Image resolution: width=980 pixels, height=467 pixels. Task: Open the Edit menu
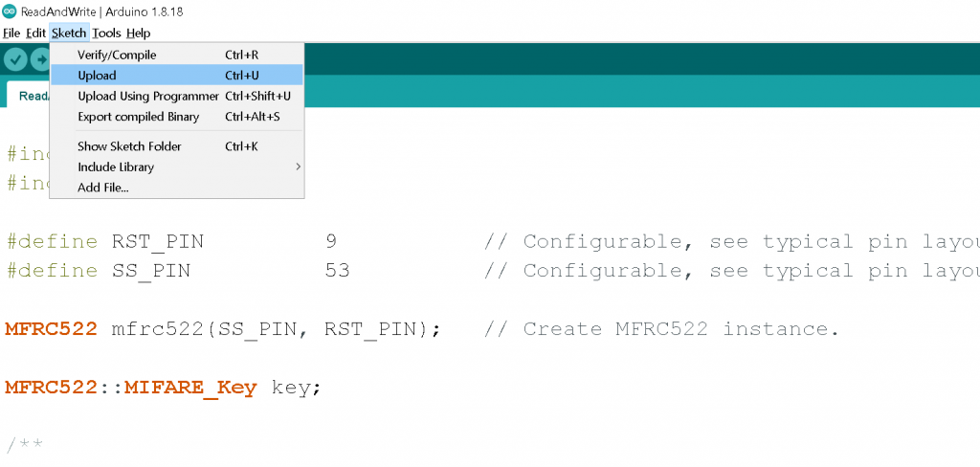[x=36, y=33]
